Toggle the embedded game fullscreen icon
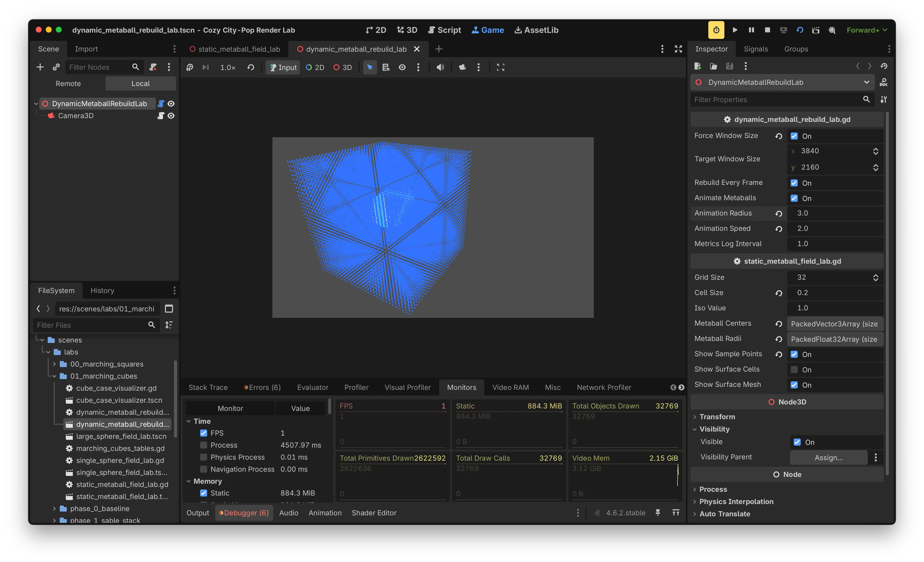 pos(501,67)
